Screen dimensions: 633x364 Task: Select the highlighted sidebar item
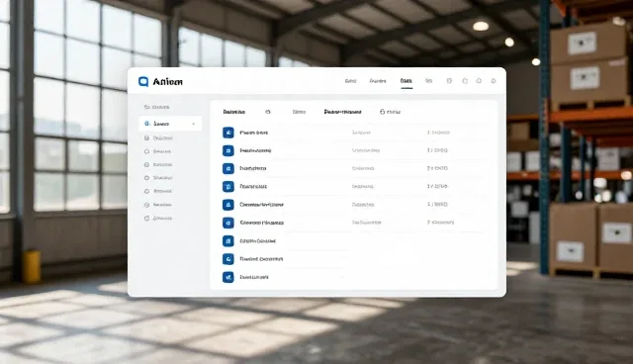pos(170,124)
